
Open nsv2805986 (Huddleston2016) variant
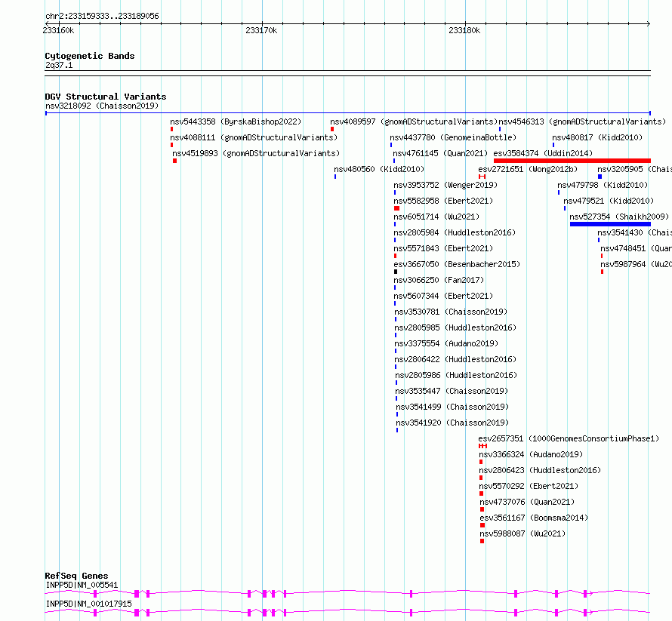coord(456,375)
